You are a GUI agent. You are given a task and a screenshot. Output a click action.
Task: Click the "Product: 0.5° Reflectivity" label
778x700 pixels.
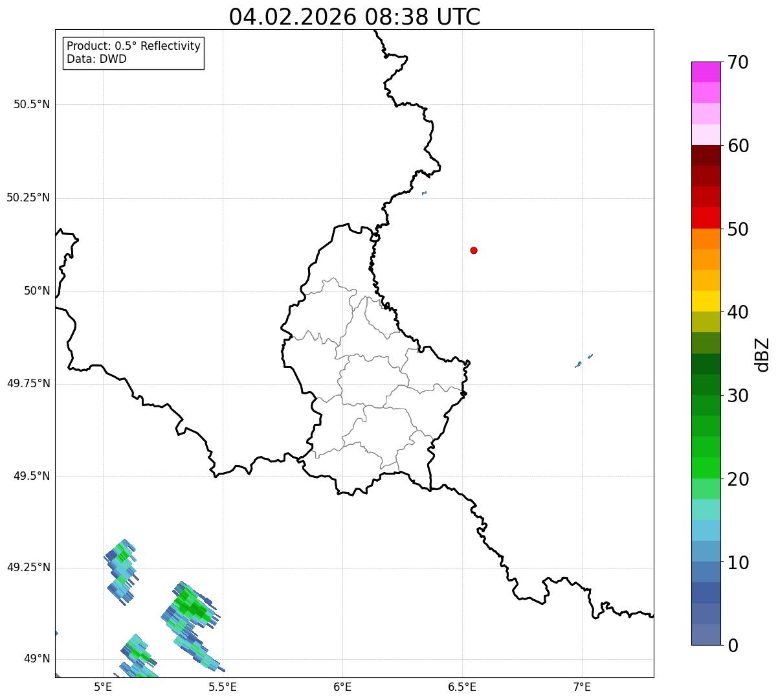click(x=133, y=47)
